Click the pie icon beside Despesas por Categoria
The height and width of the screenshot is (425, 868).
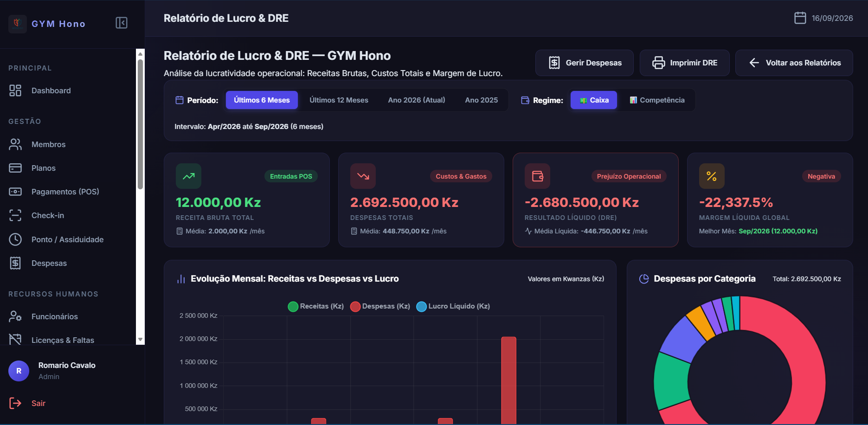[644, 279]
